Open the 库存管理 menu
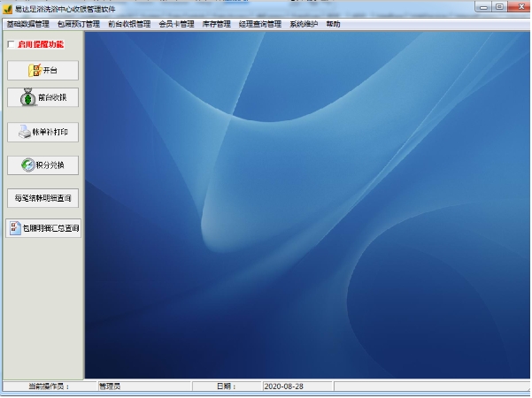 (x=217, y=24)
